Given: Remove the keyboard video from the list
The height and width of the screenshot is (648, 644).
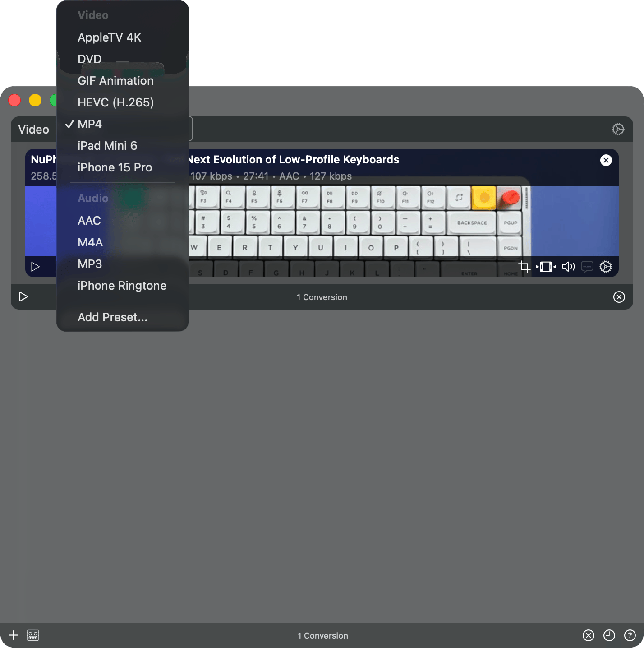Looking at the screenshot, I should click(606, 160).
